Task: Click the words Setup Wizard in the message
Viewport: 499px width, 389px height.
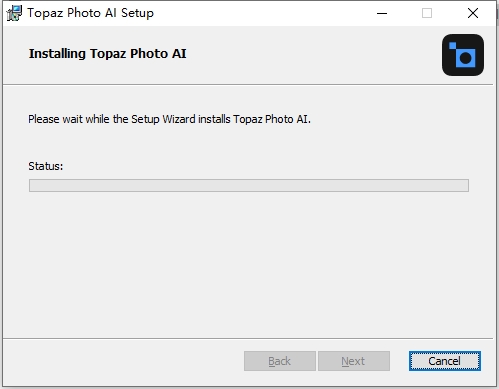Action: click(163, 119)
